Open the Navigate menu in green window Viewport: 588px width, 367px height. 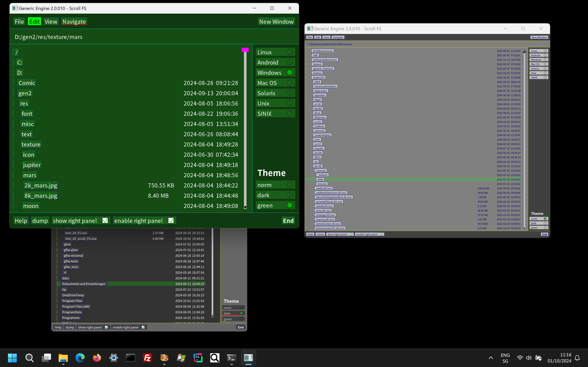point(74,22)
